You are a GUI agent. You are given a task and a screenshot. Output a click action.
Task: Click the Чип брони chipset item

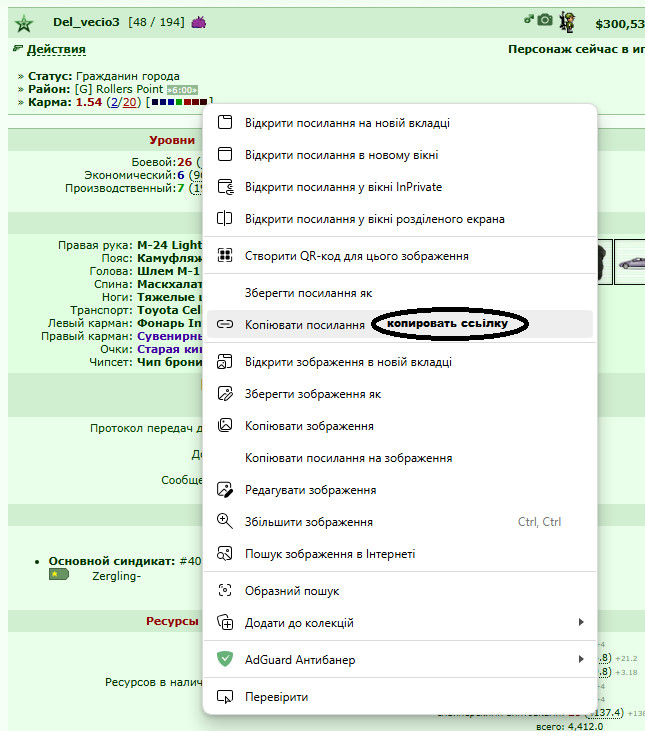coord(170,362)
